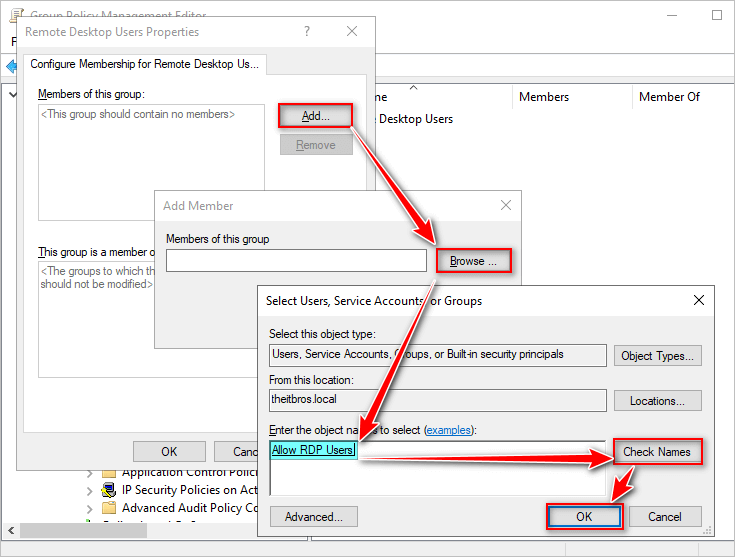735x557 pixels.
Task: Expand the IP Security Policies node
Action: [x=89, y=490]
